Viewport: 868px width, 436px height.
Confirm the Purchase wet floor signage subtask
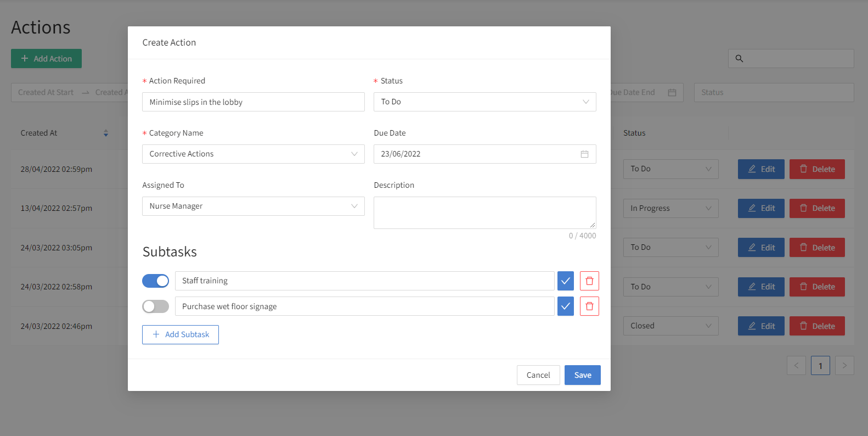point(565,306)
